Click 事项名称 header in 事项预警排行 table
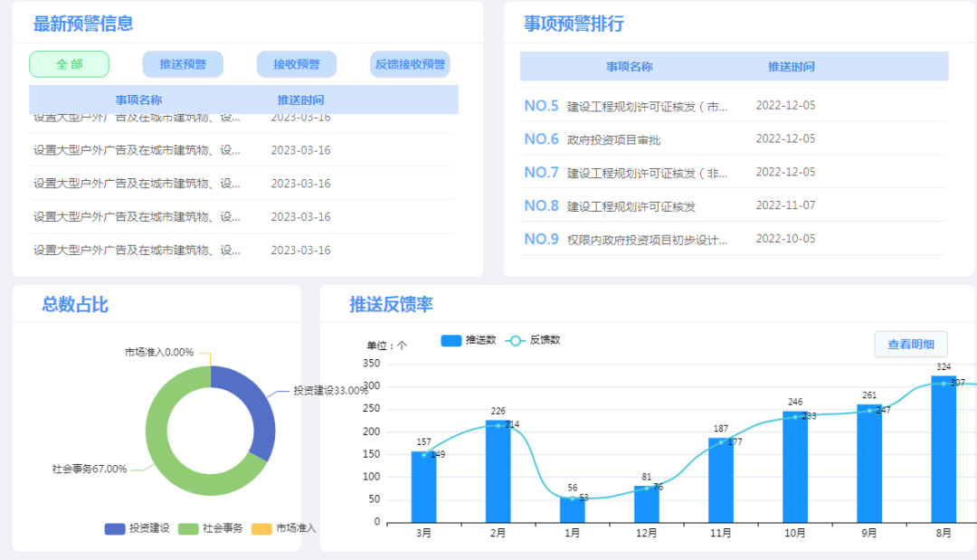The image size is (977, 560). point(629,66)
